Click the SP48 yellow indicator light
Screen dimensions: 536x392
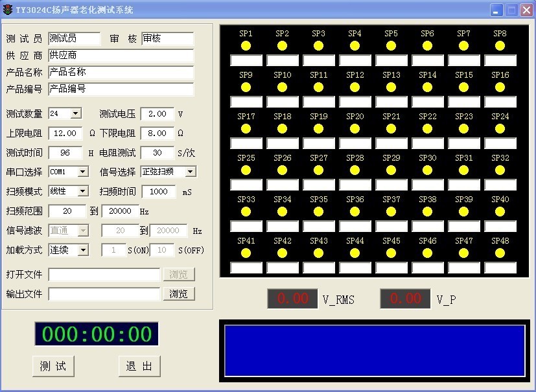[500, 253]
